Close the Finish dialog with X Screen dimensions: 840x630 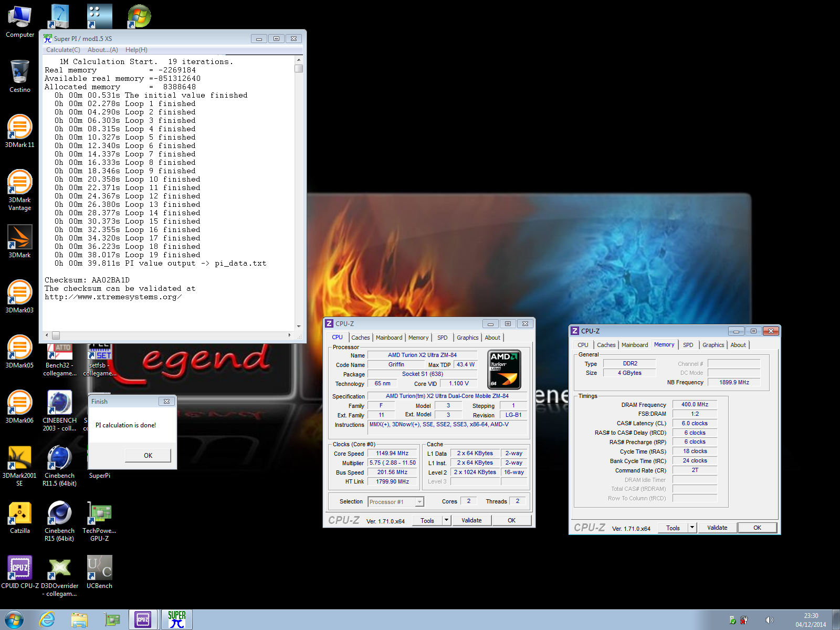pyautogui.click(x=166, y=401)
